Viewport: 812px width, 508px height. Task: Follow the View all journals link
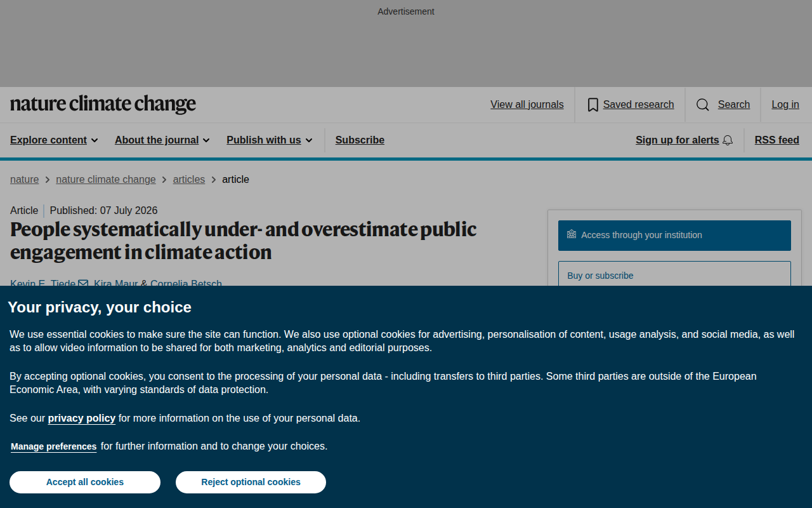pos(527,105)
